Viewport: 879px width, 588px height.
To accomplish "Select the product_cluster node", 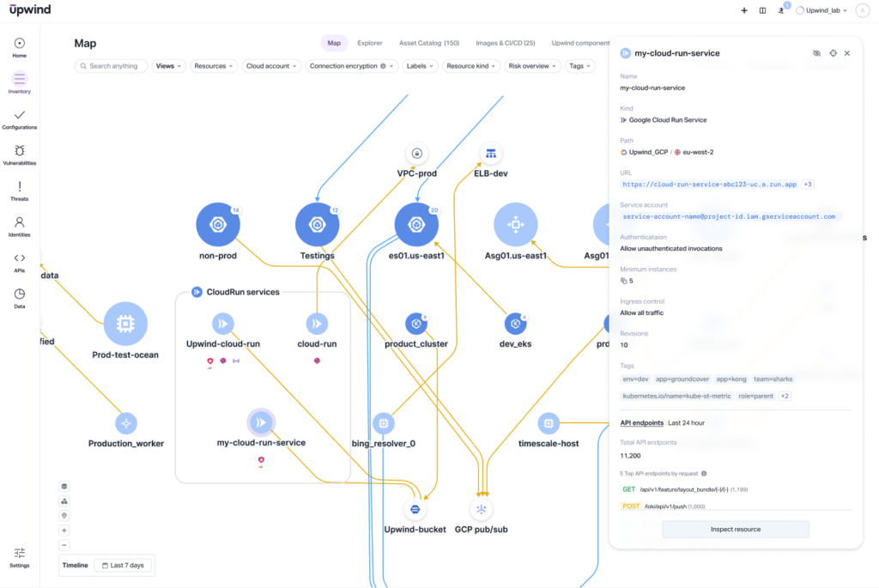I will pos(416,324).
